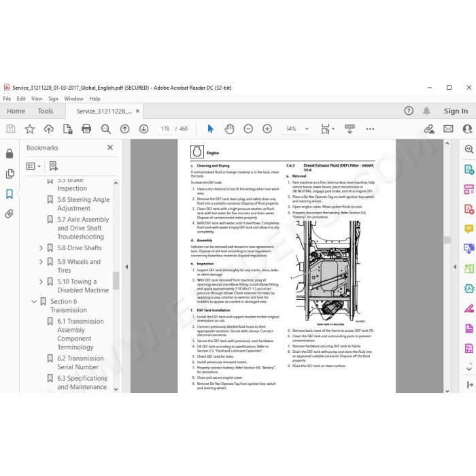The width and height of the screenshot is (476, 476).
Task: Zoom out with minus icon
Action: click(x=248, y=129)
